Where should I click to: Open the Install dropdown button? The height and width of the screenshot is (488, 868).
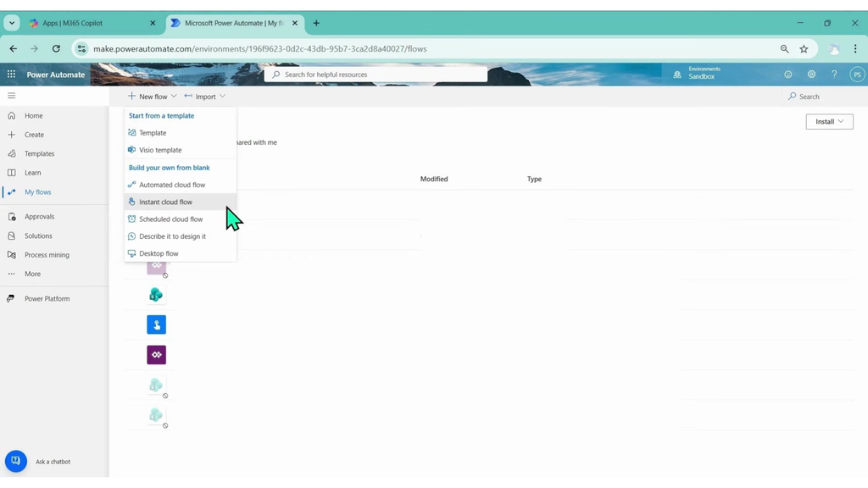[x=829, y=122]
